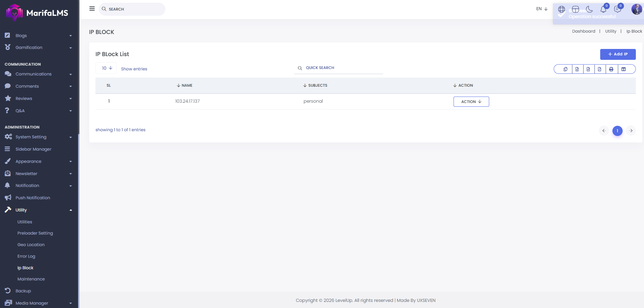
Task: Print the IP block table
Action: (611, 69)
